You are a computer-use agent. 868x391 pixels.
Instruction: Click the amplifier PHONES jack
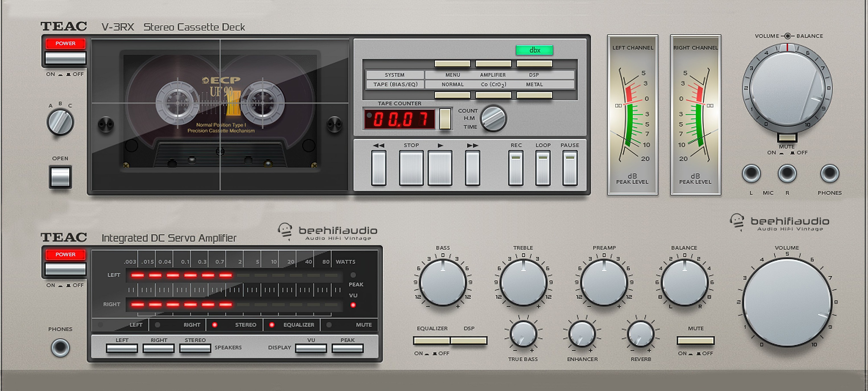click(x=60, y=347)
